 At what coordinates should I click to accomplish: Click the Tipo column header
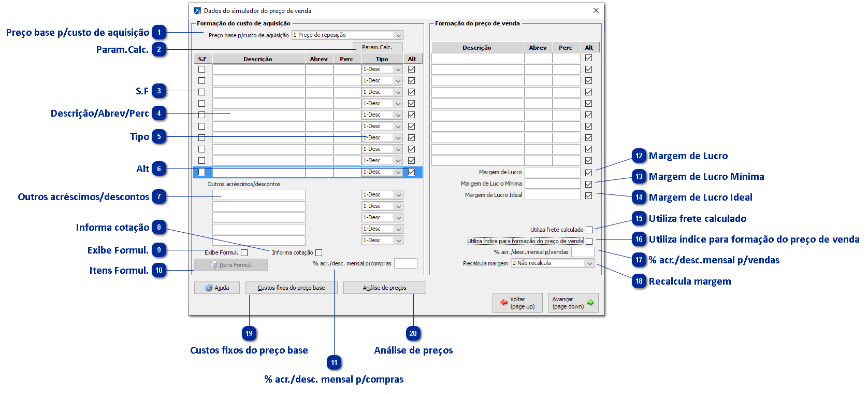pyautogui.click(x=382, y=59)
